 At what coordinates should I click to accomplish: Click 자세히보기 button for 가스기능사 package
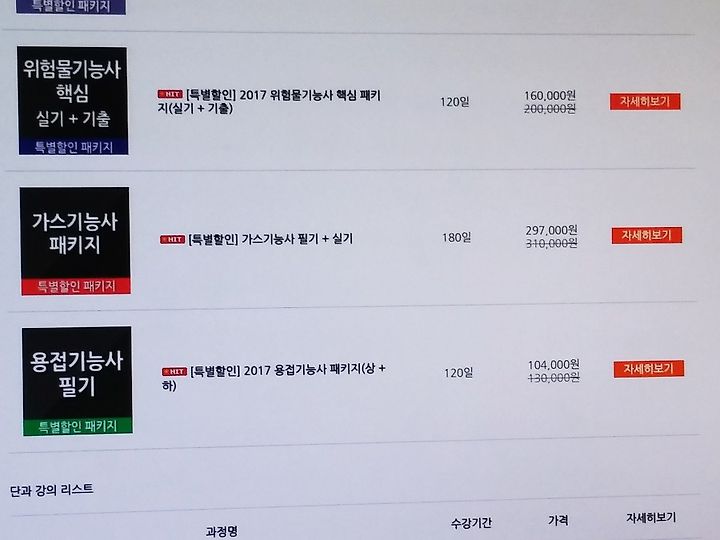coord(647,236)
